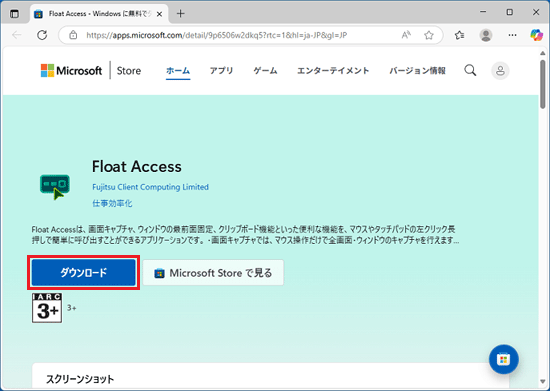This screenshot has width=550, height=391.
Task: Select the ホーム navigation tab
Action: [178, 70]
